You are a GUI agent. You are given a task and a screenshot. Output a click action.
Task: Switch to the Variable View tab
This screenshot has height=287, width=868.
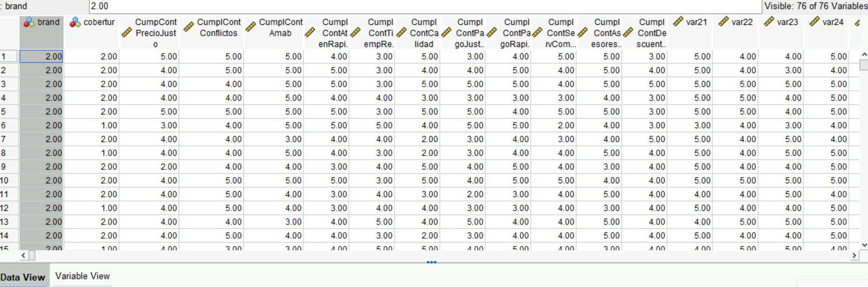[83, 276]
